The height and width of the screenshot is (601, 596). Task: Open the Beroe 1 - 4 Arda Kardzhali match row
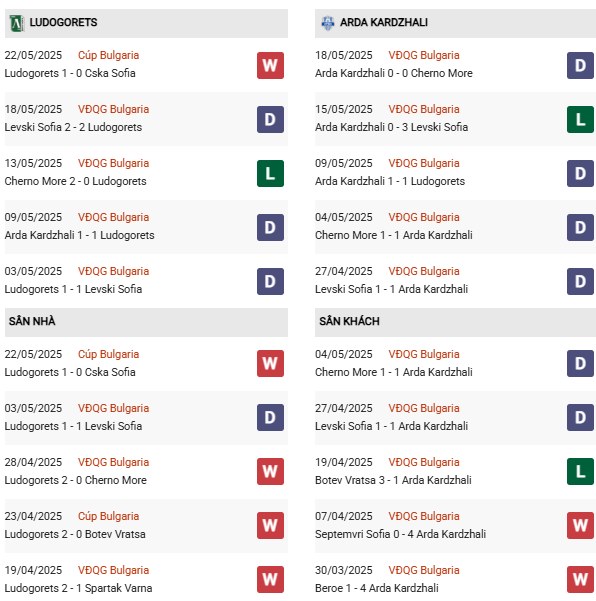click(455, 579)
